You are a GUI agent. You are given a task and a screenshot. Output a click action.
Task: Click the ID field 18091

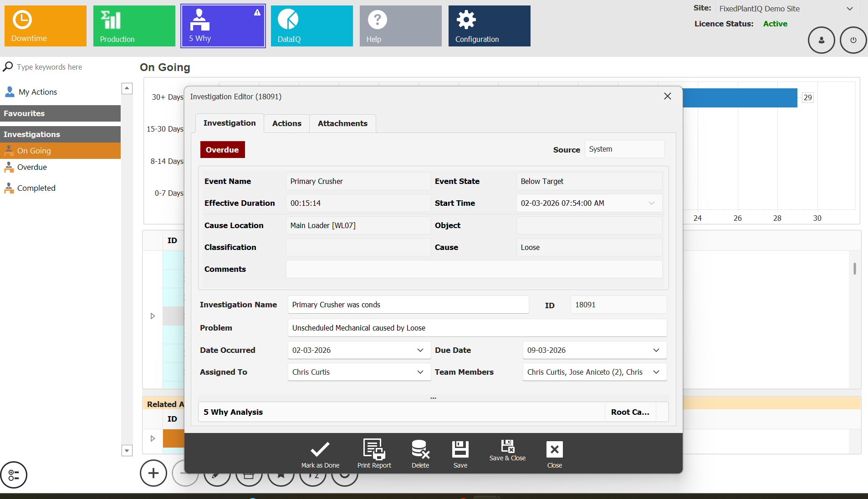pos(618,305)
